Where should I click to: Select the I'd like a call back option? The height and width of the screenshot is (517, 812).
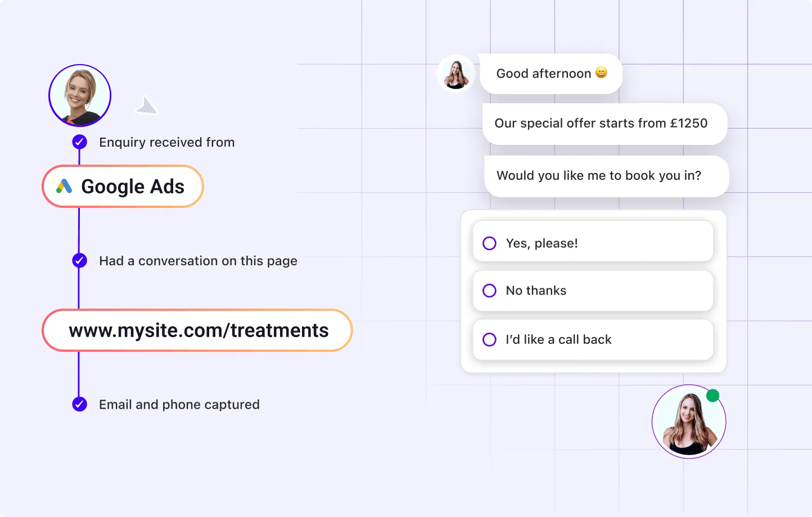(489, 339)
